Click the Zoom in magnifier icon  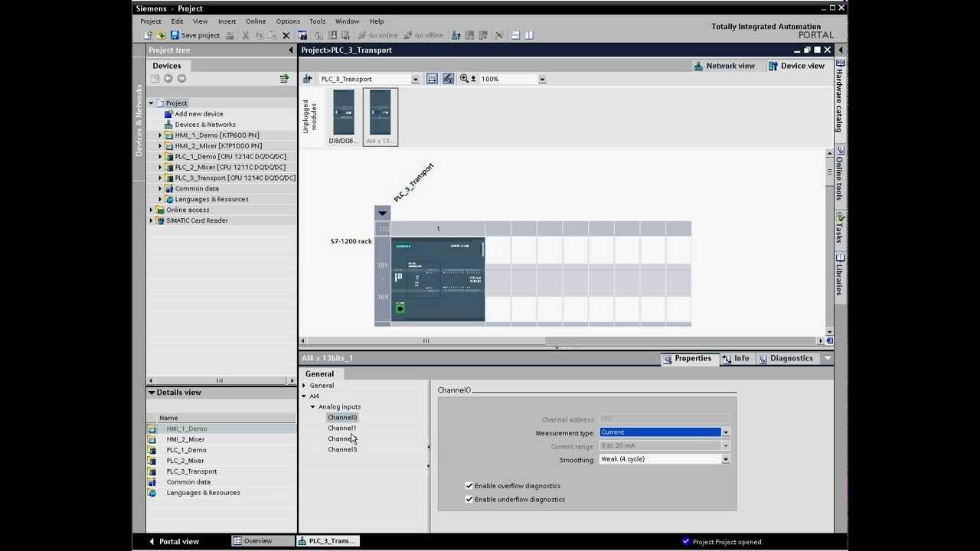465,79
